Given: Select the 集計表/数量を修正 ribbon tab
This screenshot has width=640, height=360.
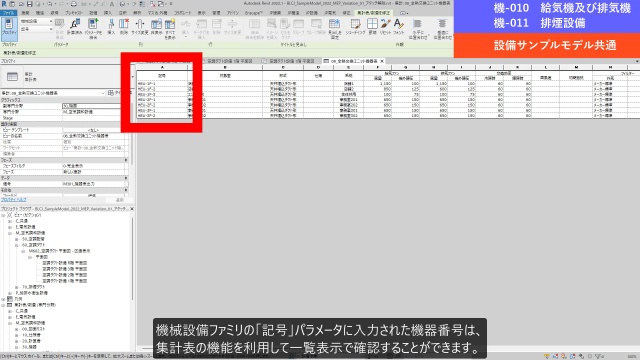Looking at the screenshot, I should click(x=373, y=13).
